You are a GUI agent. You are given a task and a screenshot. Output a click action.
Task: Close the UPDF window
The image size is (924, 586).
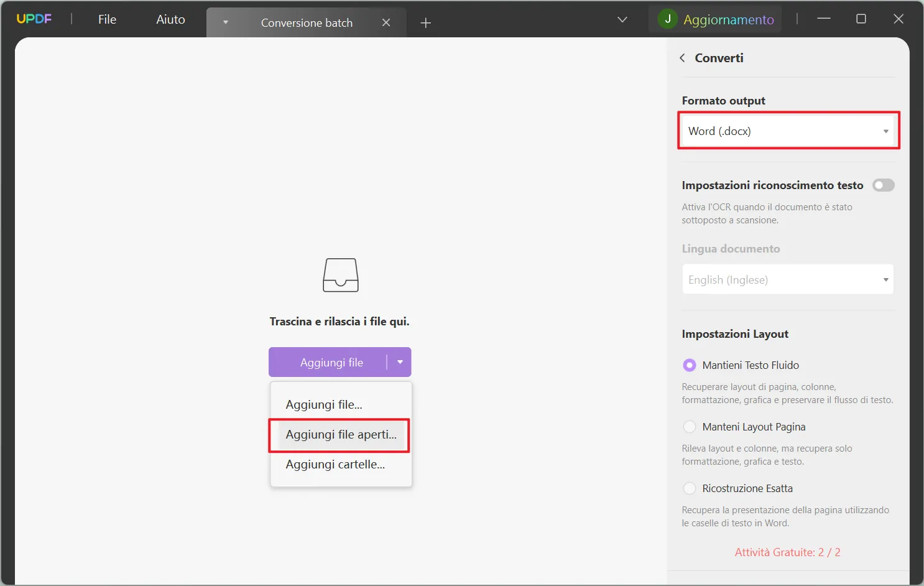[x=899, y=19]
